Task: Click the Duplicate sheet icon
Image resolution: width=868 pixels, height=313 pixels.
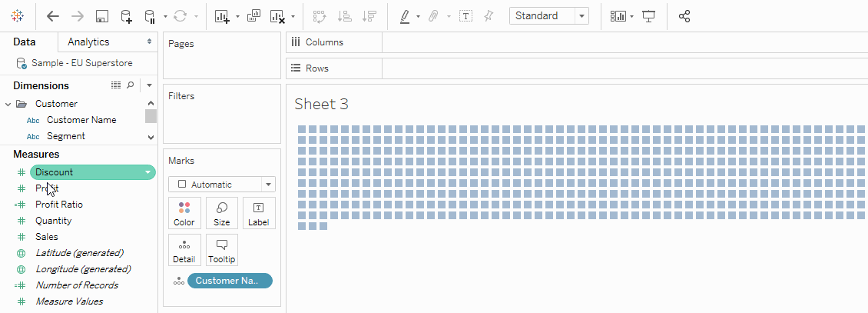Action: (253, 16)
